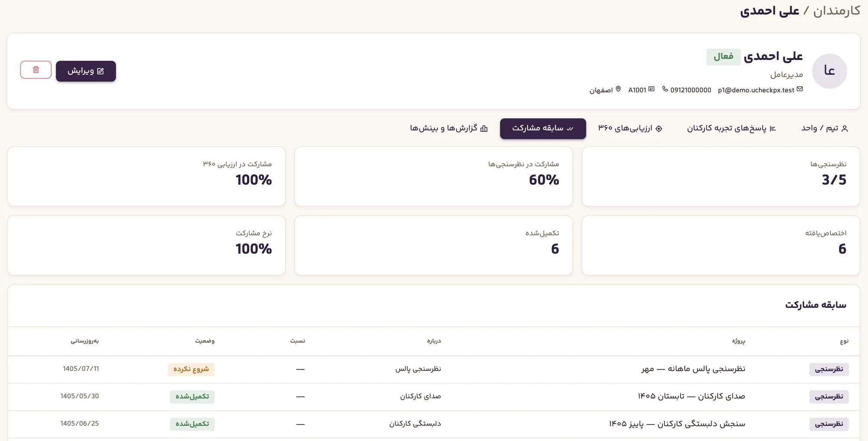Click the red trash delete button
868x441 pixels.
pos(36,70)
